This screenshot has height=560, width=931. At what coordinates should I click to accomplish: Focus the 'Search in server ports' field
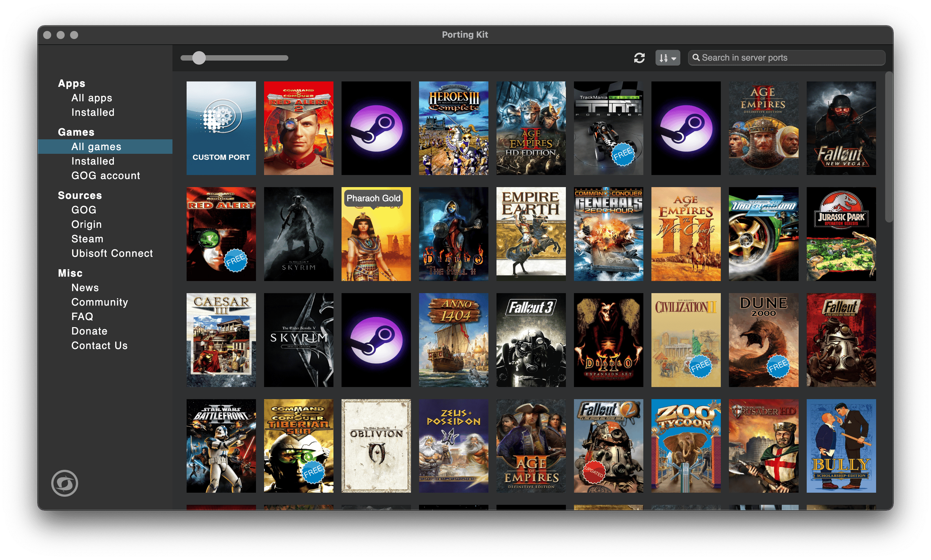786,58
